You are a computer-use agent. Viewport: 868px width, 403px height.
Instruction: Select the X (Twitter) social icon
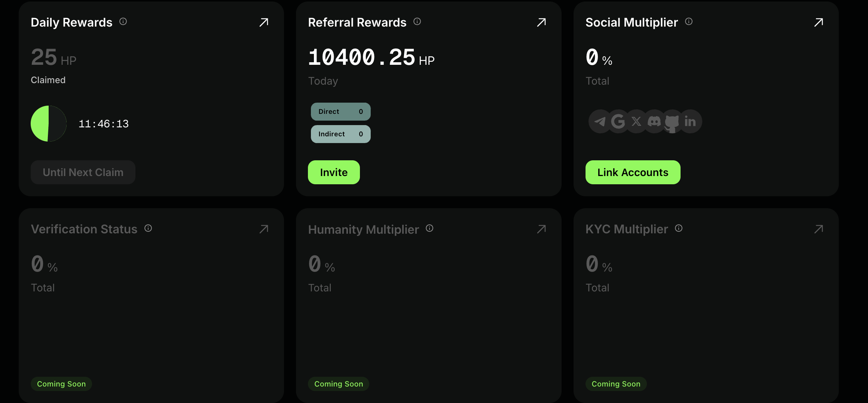click(x=636, y=121)
